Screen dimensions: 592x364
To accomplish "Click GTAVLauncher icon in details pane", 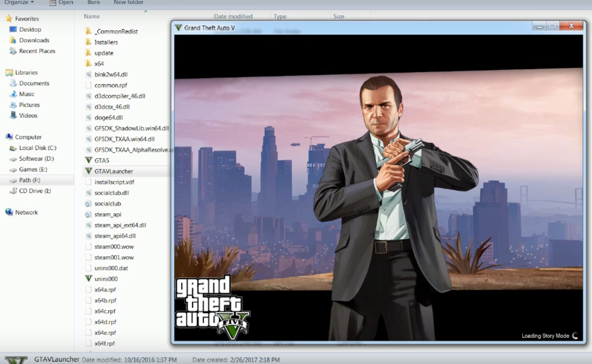I will tap(15, 360).
